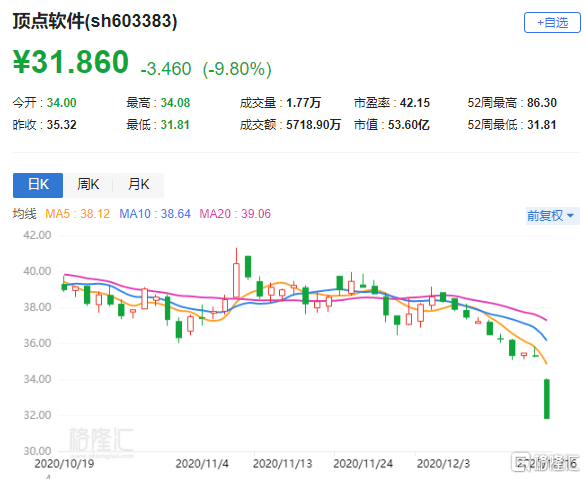Viewport: 586px width, 479px height.
Task: Click the 2020/11/4 date label
Action: [x=202, y=464]
